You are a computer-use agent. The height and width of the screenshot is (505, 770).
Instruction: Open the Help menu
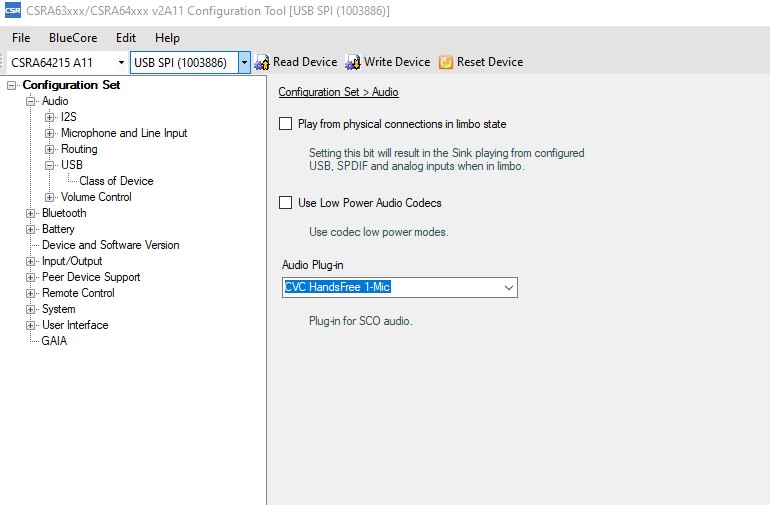(168, 38)
